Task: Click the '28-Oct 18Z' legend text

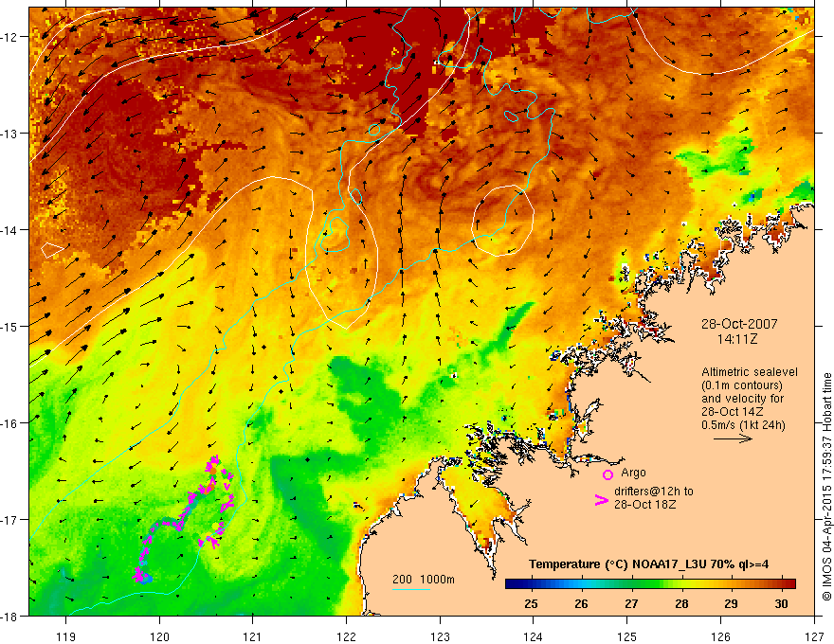Action: tap(645, 504)
